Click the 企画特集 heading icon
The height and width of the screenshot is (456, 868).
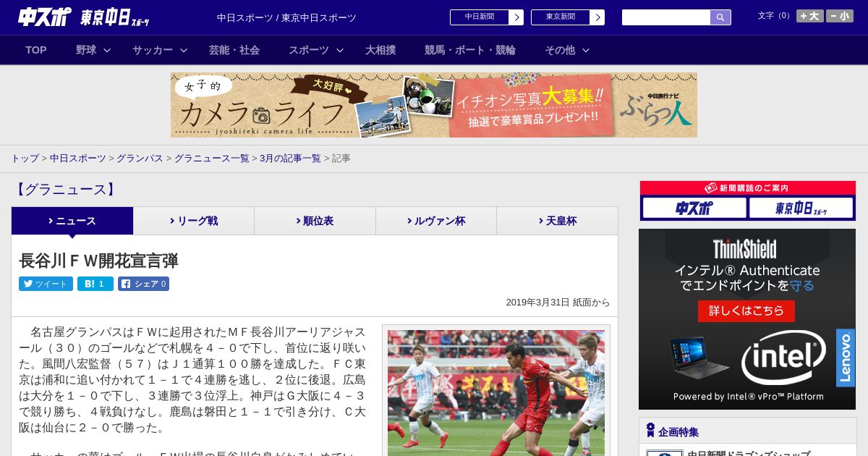[650, 431]
